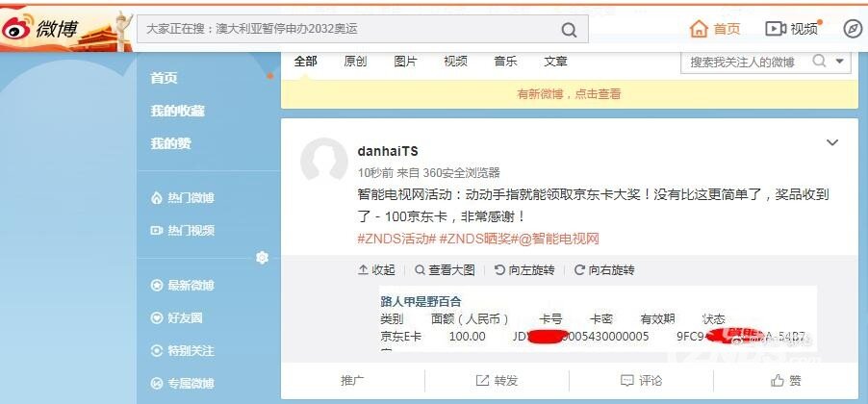Open the 首页 home link in header
The width and height of the screenshot is (868, 404).
(x=715, y=29)
